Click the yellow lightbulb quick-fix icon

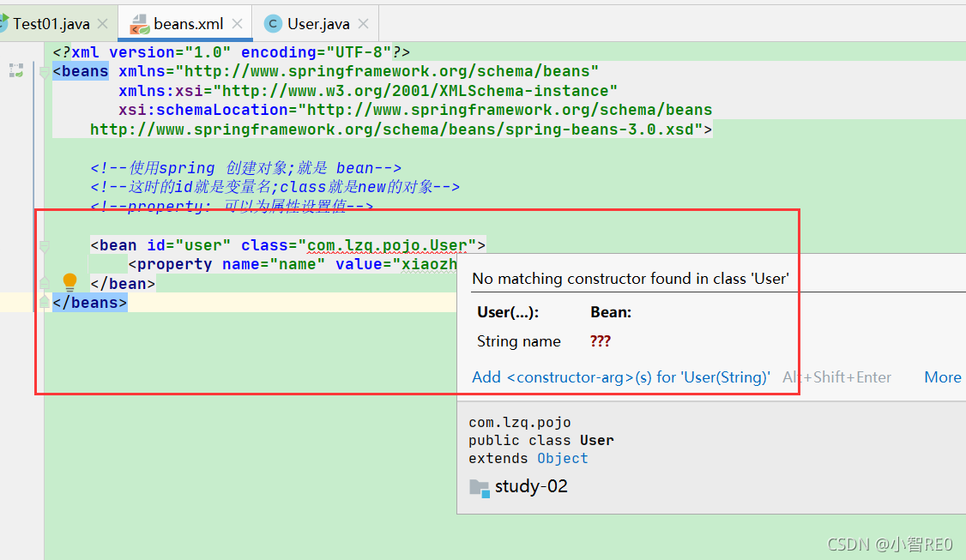tap(69, 282)
